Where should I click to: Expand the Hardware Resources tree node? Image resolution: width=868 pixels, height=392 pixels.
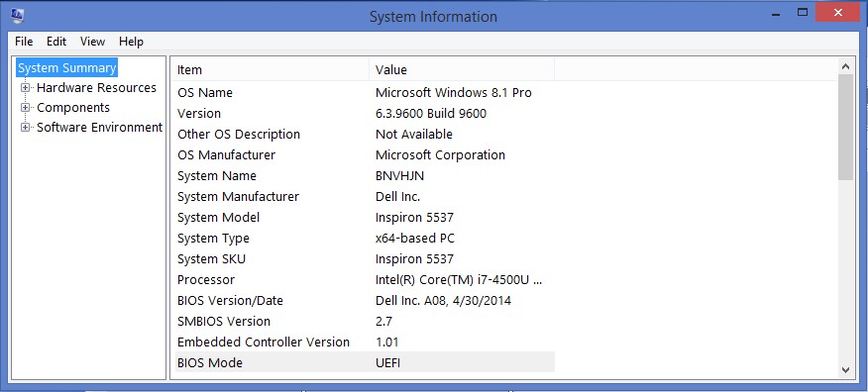[x=25, y=88]
